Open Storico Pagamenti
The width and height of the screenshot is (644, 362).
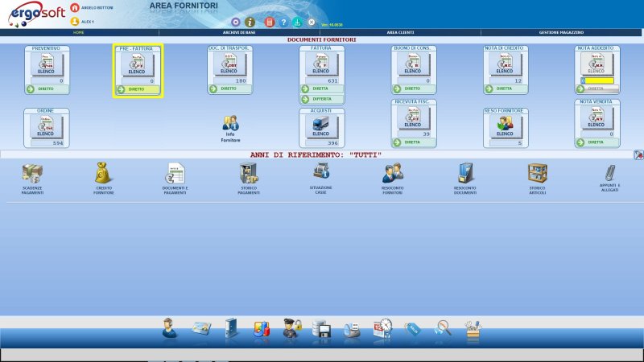point(249,179)
